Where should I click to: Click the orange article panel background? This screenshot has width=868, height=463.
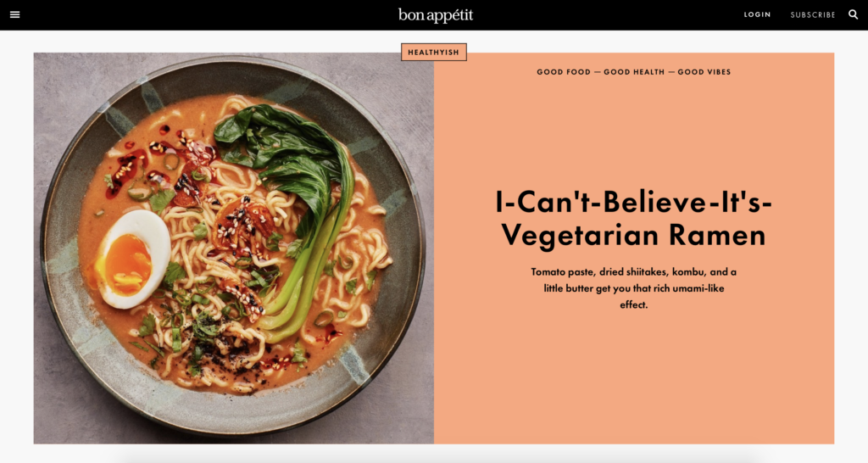[x=634, y=377]
